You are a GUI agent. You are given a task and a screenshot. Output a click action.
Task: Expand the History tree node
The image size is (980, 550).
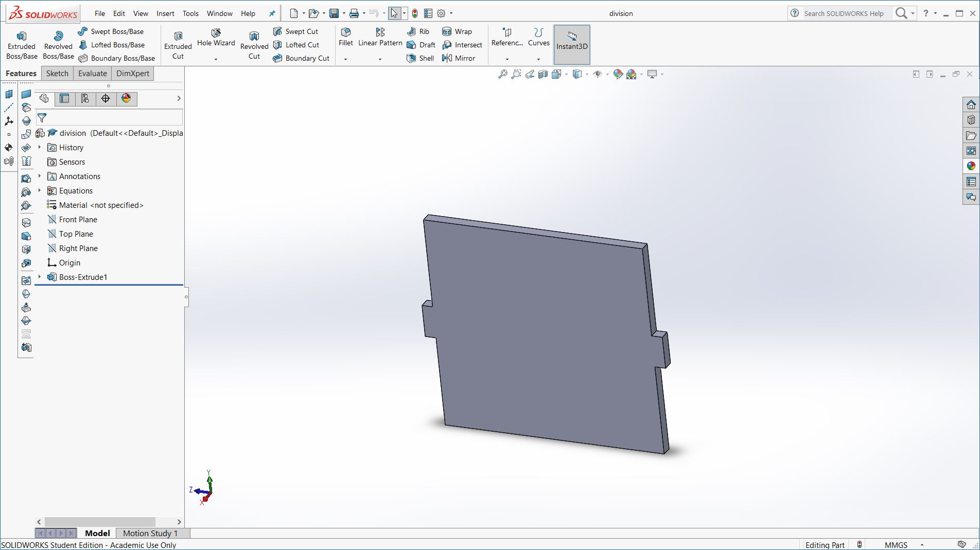[40, 147]
